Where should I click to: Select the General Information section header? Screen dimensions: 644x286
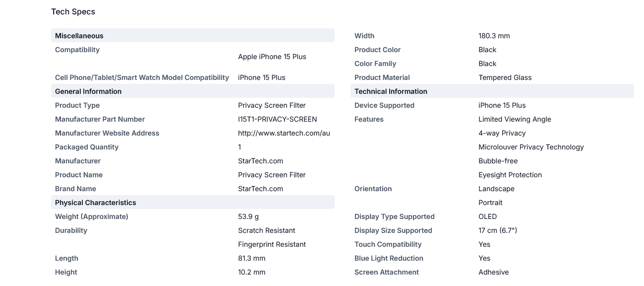193,91
